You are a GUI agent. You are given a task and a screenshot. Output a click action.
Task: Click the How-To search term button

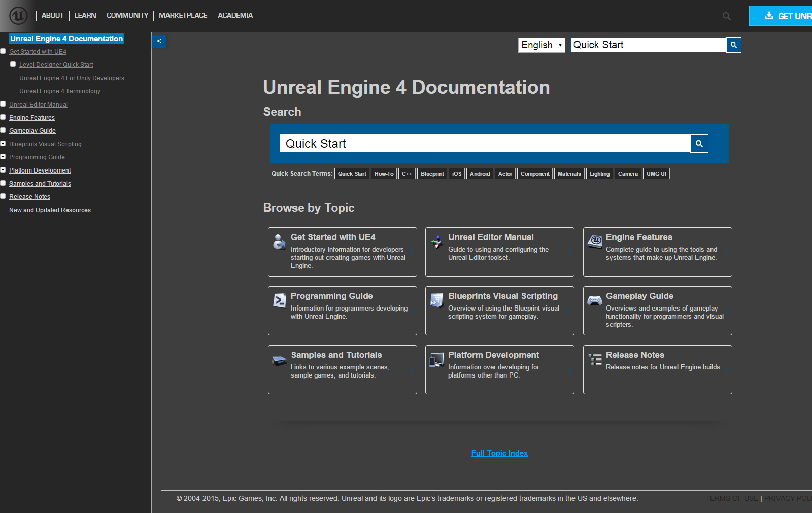coord(384,174)
